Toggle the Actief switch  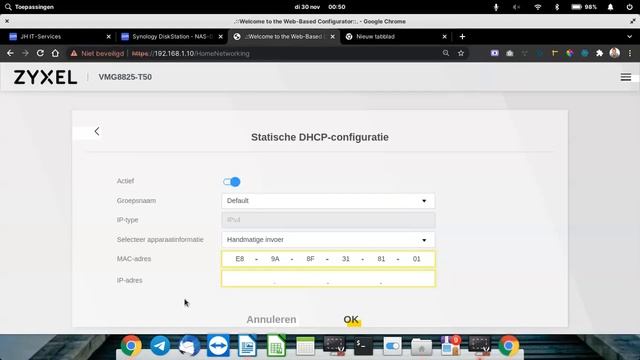[x=231, y=182]
